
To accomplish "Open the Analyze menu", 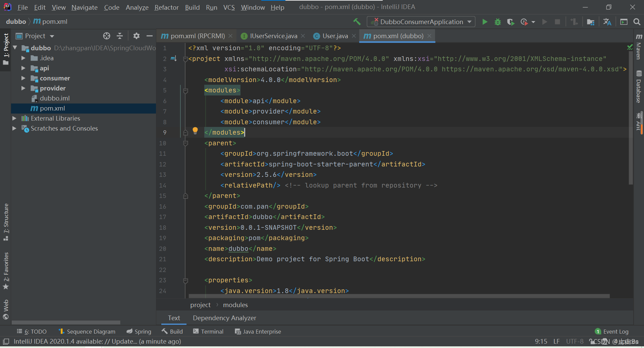I will [x=137, y=7].
